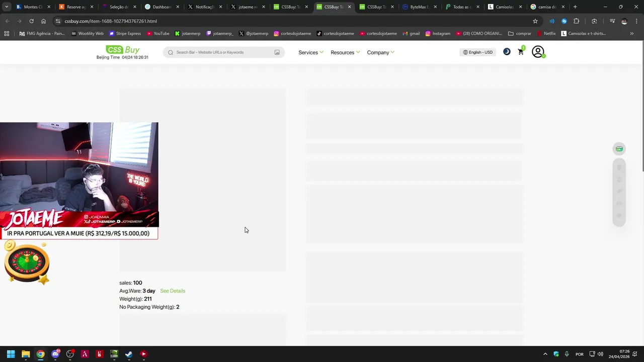
Task: Click the roulette wheel overlay icon
Action: [x=27, y=263]
